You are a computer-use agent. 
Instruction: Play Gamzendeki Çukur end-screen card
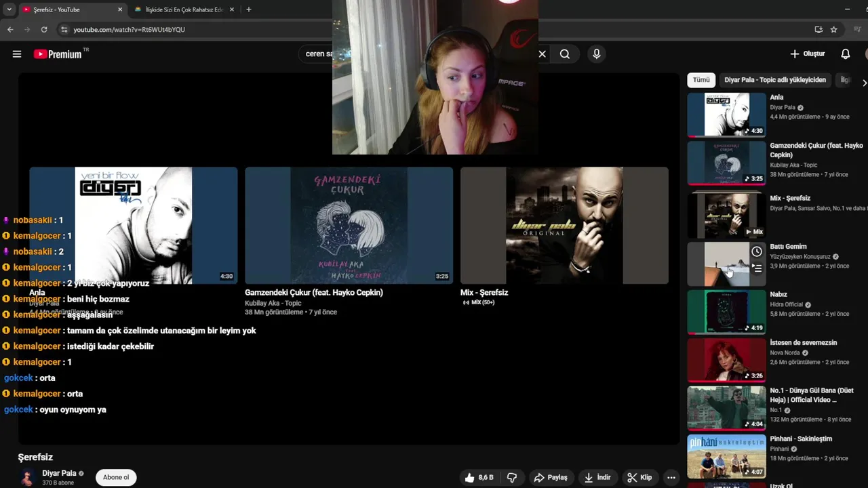tap(349, 225)
